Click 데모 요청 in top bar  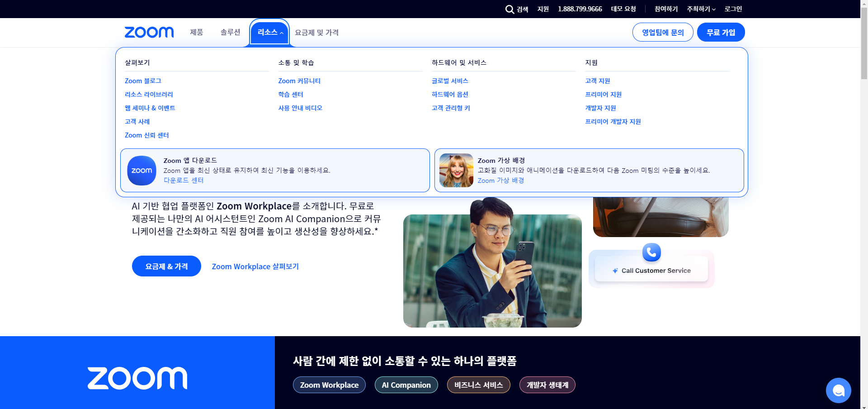pos(623,9)
